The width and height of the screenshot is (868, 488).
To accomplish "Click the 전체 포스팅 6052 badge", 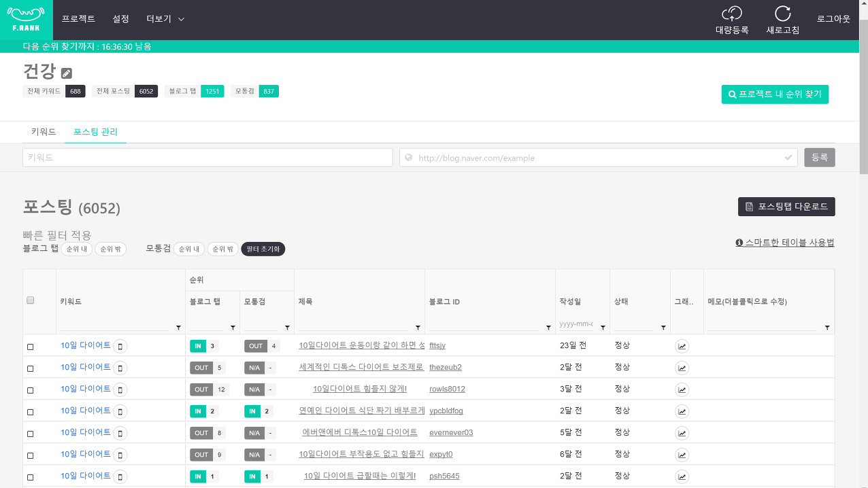I will point(124,91).
